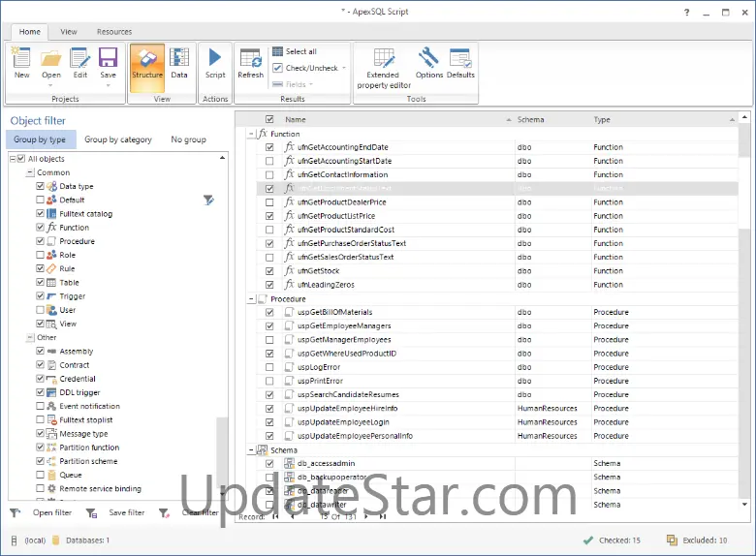The height and width of the screenshot is (556, 756).
Task: Select the db_accessadmin schema row
Action: coord(496,463)
